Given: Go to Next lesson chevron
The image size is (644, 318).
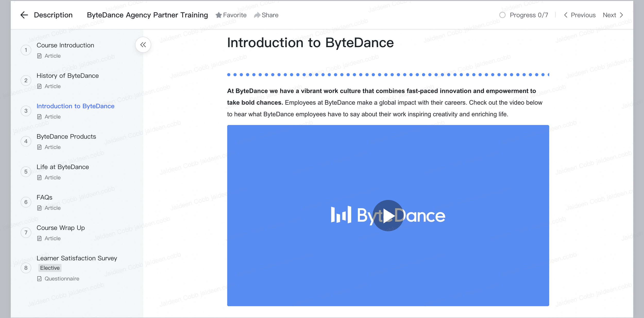Looking at the screenshot, I should (x=621, y=15).
